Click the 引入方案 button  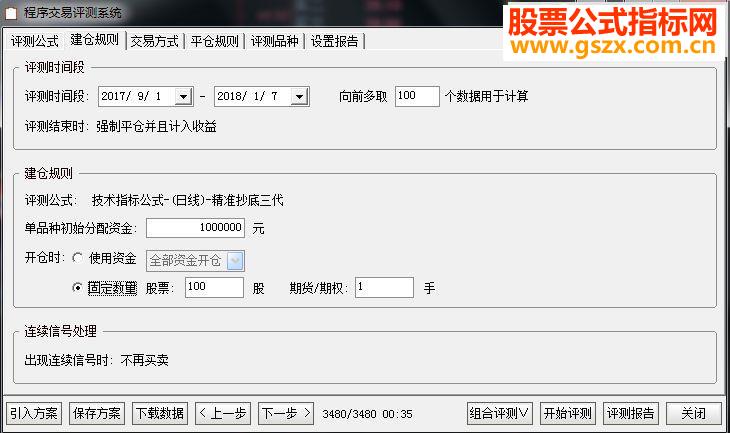click(34, 413)
